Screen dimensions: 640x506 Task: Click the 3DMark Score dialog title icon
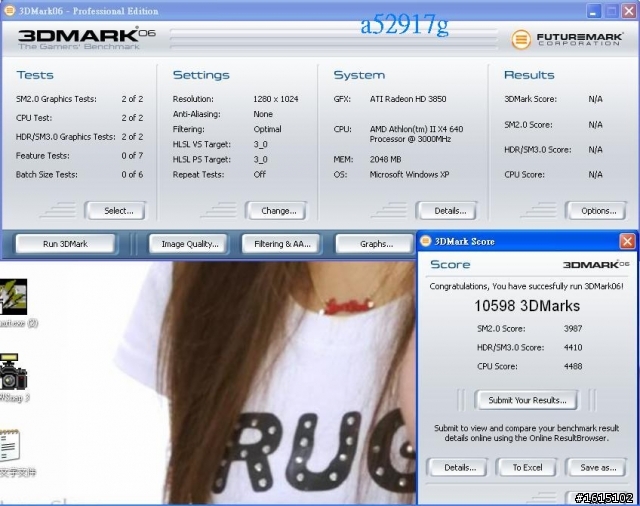click(426, 241)
